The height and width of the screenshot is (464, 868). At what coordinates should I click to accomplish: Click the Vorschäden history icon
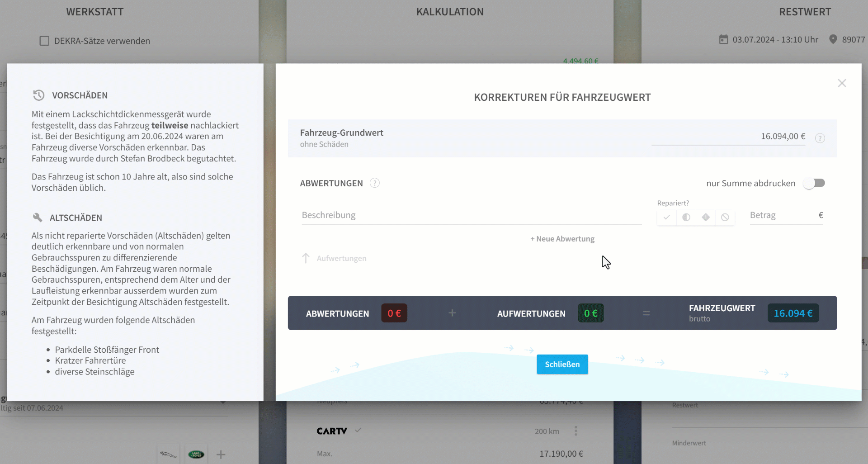(39, 95)
